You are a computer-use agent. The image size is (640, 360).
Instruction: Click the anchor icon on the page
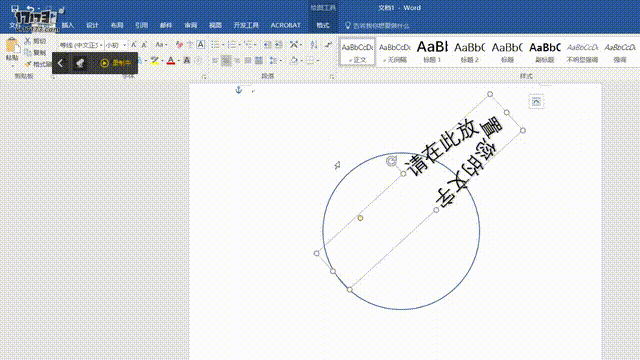(x=239, y=90)
